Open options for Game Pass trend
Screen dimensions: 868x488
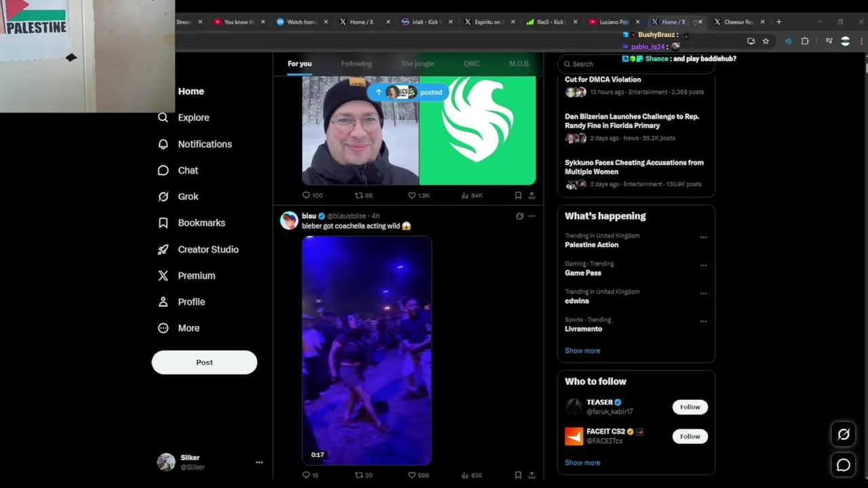click(703, 266)
